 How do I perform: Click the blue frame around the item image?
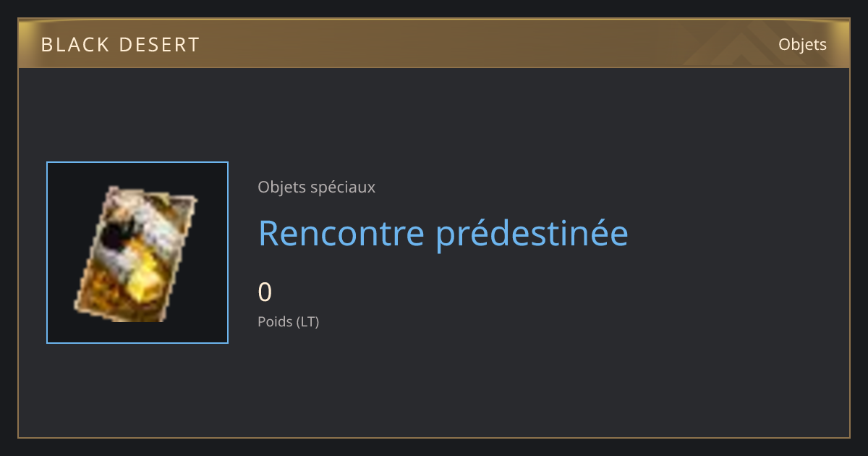point(137,253)
